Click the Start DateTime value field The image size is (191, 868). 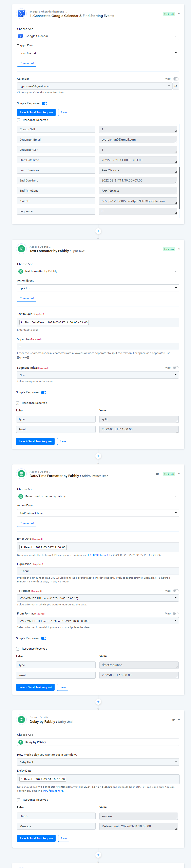pyautogui.click(x=138, y=160)
